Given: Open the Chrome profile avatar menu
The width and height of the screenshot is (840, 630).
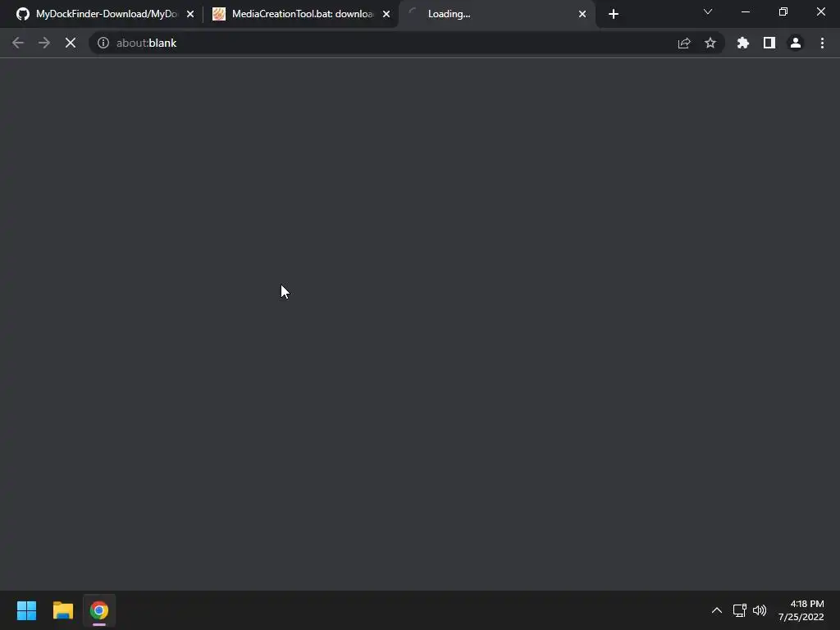Looking at the screenshot, I should [x=796, y=43].
